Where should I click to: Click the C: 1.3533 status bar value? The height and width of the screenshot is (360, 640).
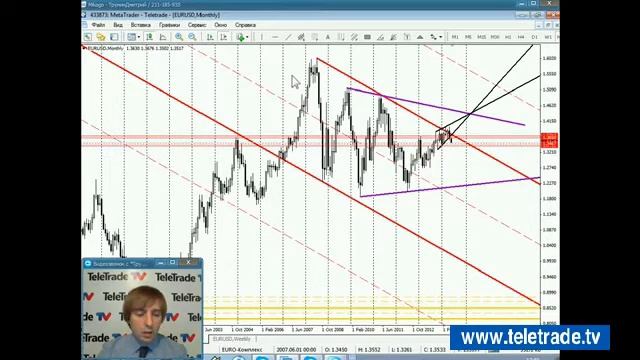pos(434,350)
